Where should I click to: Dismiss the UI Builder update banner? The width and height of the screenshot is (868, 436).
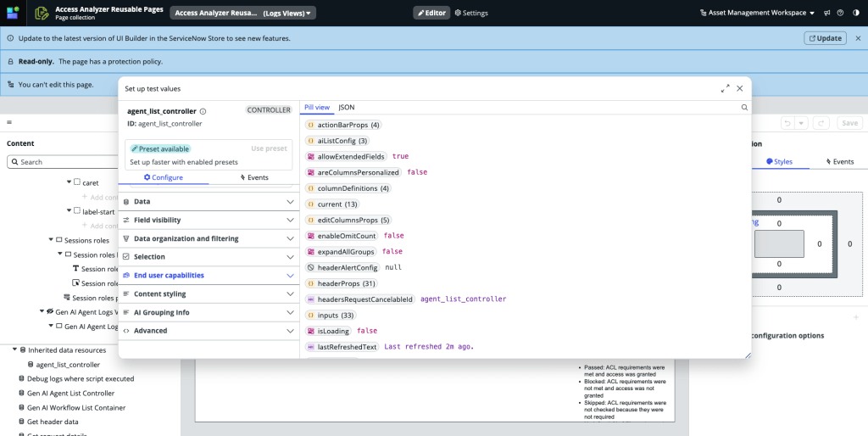pos(858,38)
